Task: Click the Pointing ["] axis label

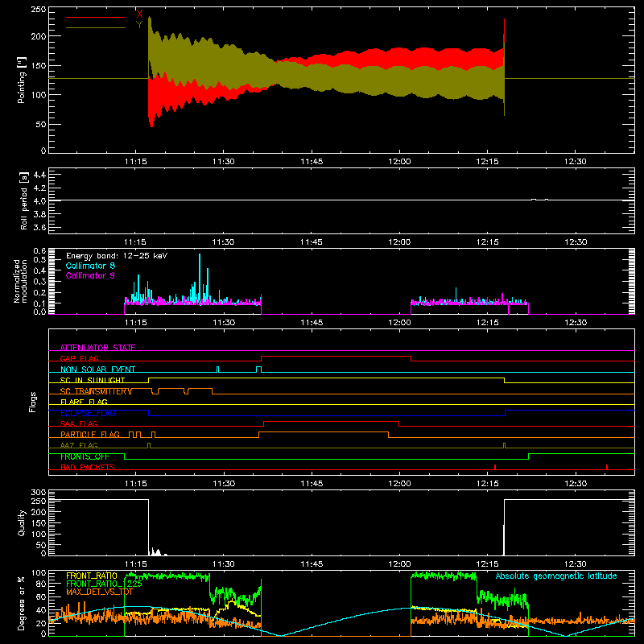Action: (x=22, y=80)
